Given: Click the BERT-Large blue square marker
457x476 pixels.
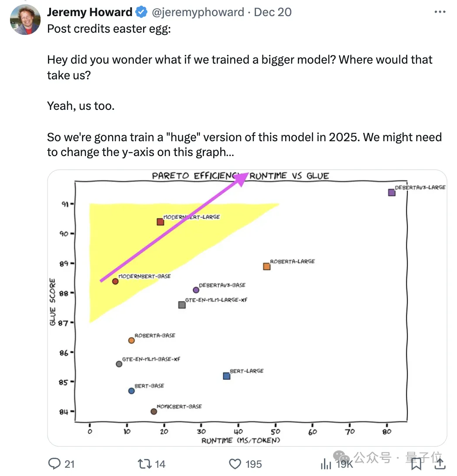Looking at the screenshot, I should click(x=226, y=376).
